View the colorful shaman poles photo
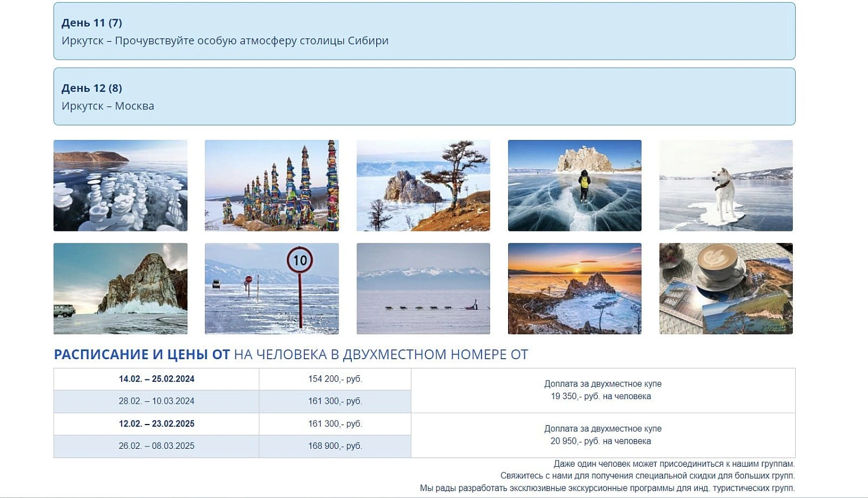The image size is (868, 498). [x=271, y=185]
